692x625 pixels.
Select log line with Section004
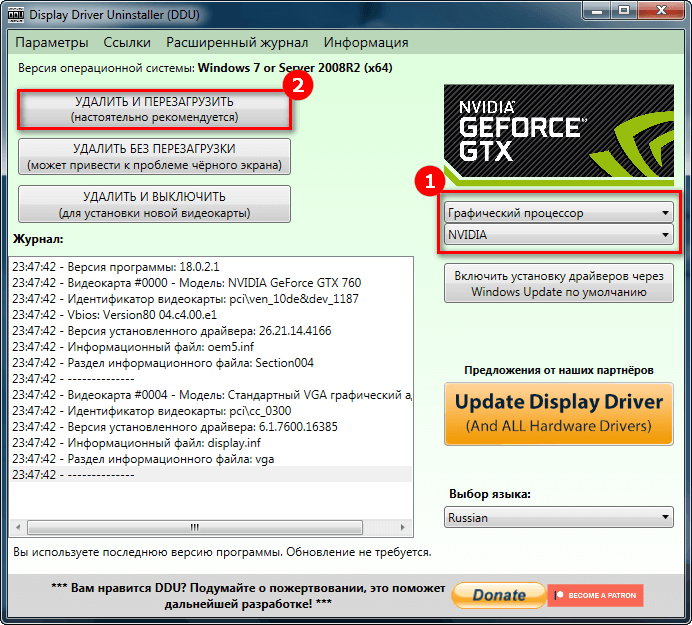point(211,363)
